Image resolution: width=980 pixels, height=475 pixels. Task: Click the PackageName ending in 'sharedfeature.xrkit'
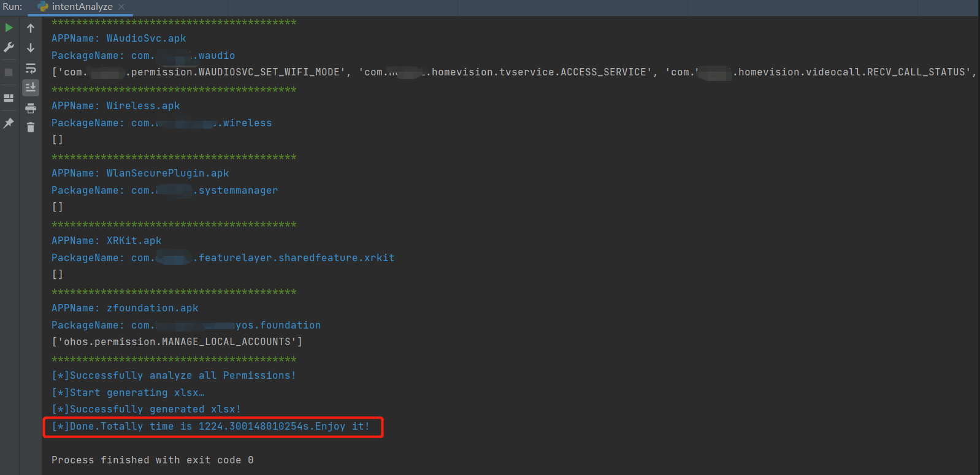pos(223,258)
